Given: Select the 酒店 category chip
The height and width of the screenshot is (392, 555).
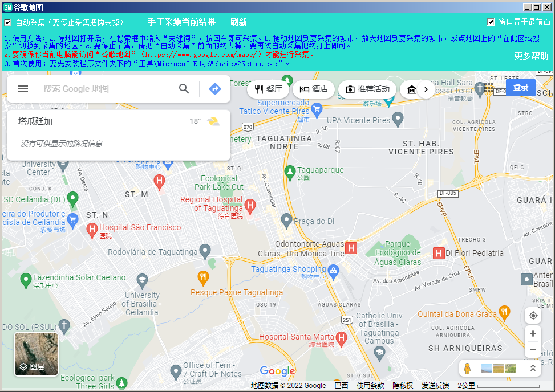Looking at the screenshot, I should (314, 89).
